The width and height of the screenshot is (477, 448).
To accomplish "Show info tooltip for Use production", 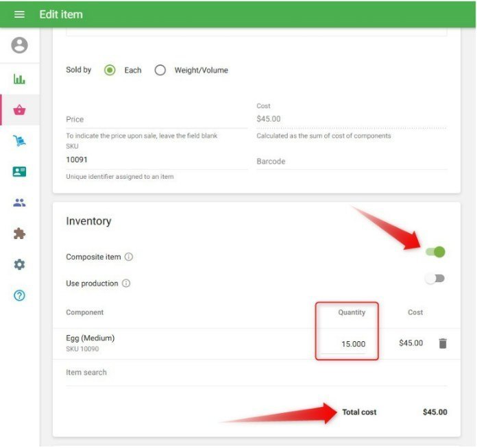I will [126, 284].
